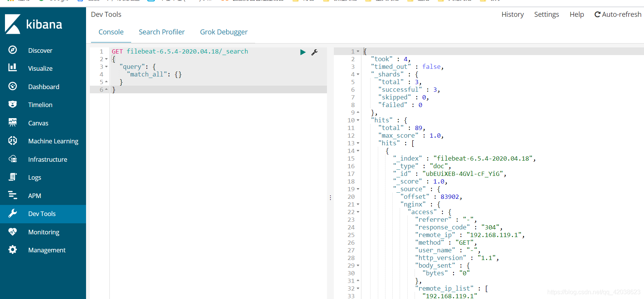Collapse request editor fold at line 2
644x299 pixels.
point(106,59)
